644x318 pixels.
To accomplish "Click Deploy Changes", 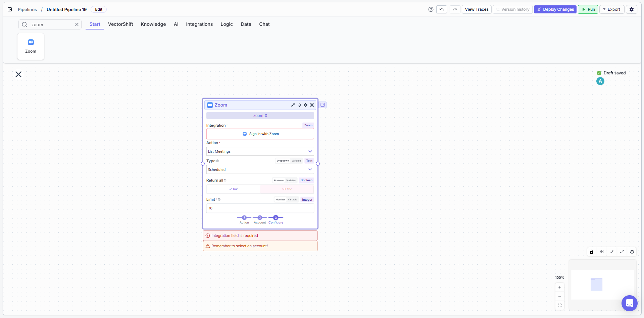I will [x=555, y=9].
